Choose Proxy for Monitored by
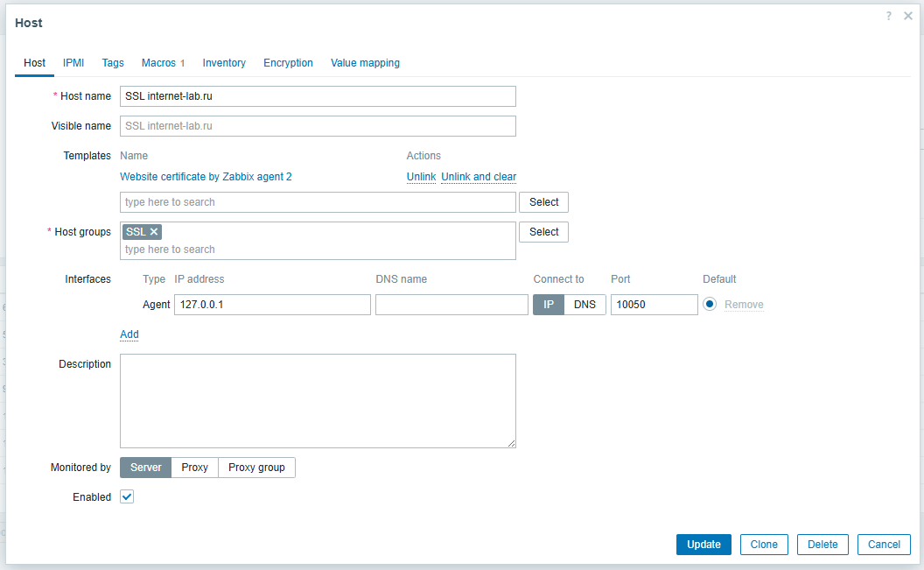 194,468
